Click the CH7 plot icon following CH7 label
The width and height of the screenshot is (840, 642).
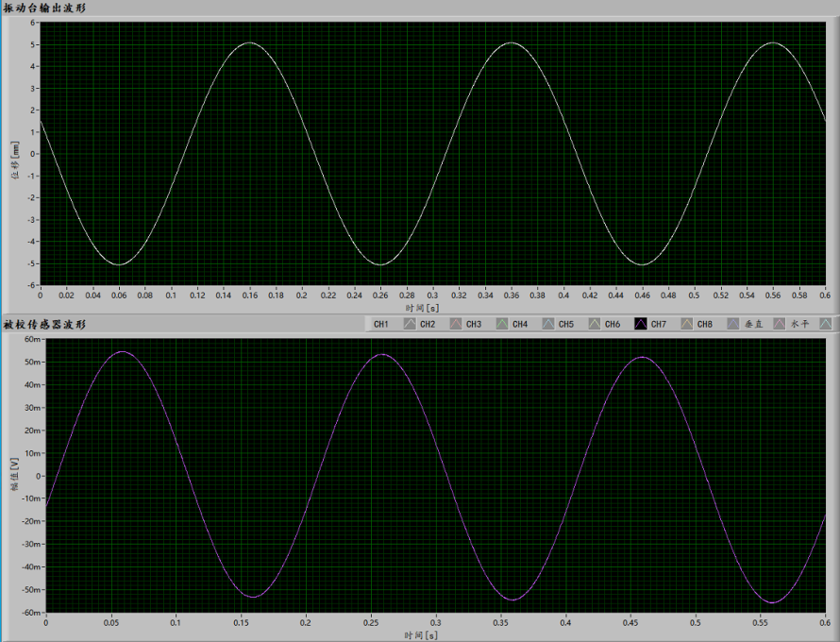(x=687, y=324)
